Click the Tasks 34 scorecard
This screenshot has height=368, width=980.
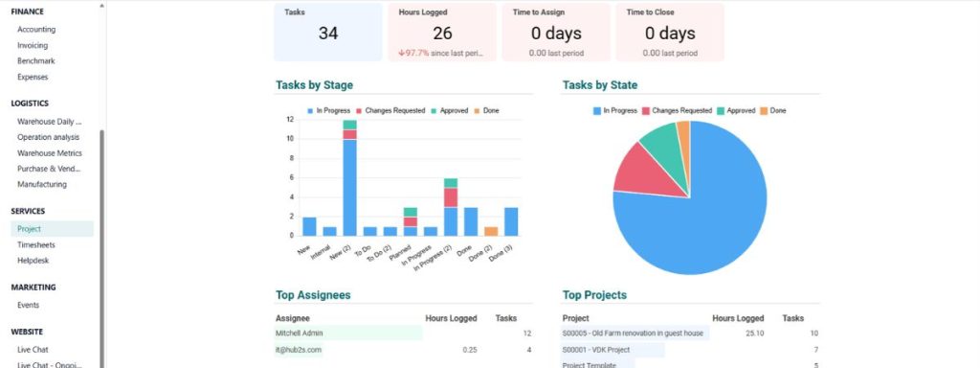tap(327, 32)
